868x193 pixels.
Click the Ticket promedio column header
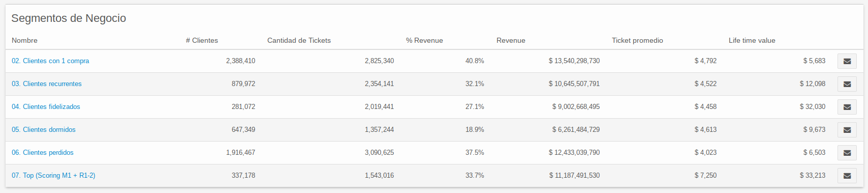[x=637, y=40]
